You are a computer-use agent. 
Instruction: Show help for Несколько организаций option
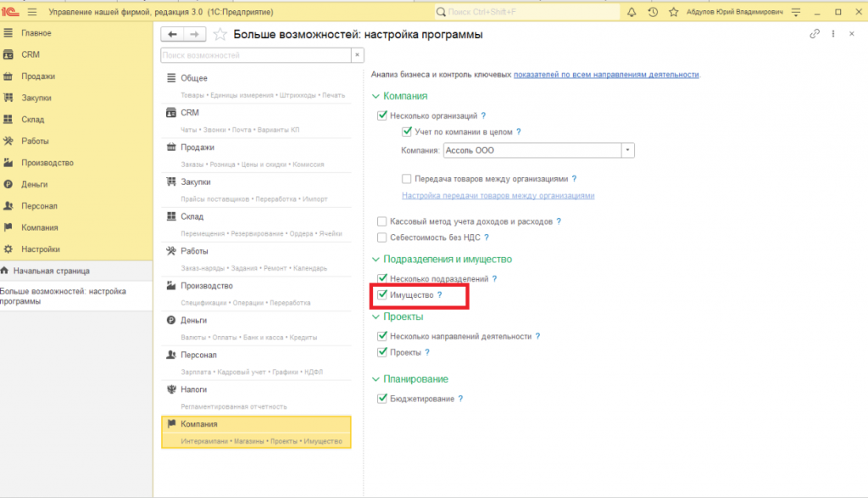(x=483, y=115)
